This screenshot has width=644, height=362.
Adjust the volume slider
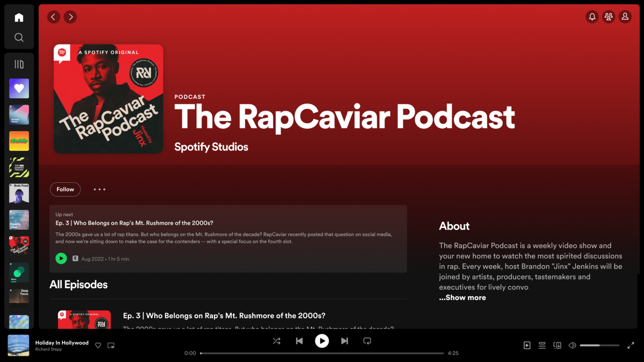(600, 345)
